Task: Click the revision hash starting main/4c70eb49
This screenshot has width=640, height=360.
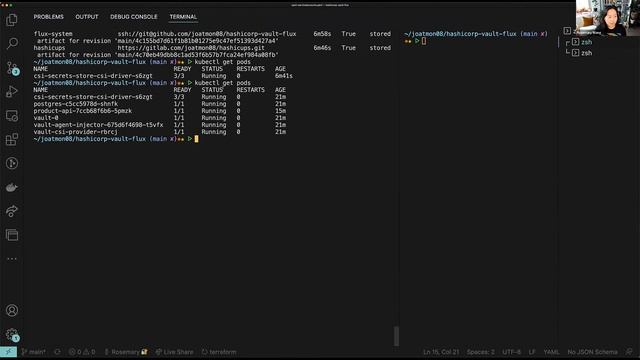Action: click(x=196, y=55)
